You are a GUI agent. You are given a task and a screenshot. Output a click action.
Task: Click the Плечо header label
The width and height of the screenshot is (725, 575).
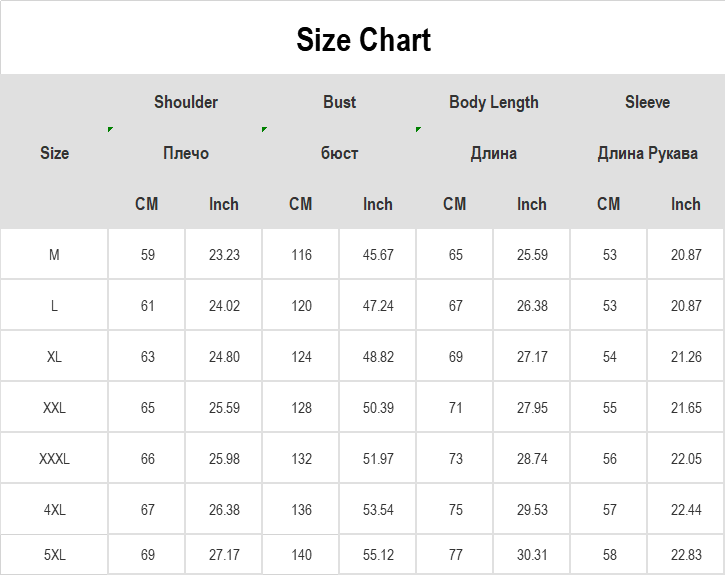[186, 153]
